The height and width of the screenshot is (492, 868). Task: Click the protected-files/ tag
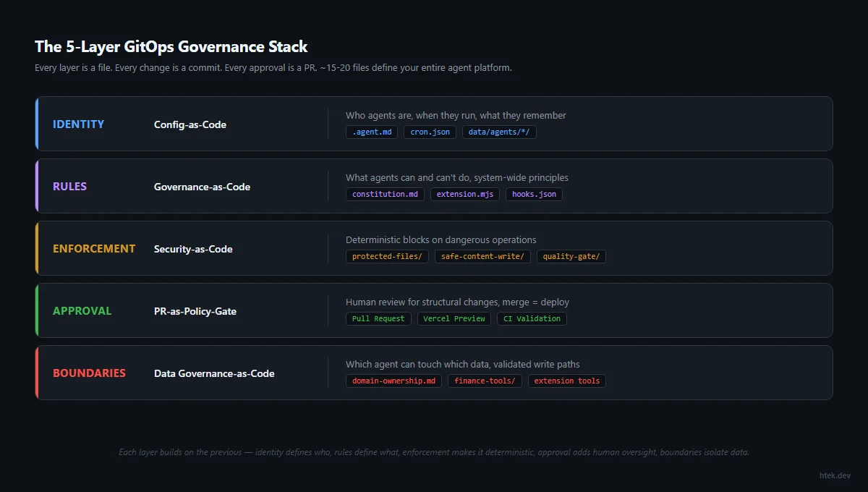387,257
